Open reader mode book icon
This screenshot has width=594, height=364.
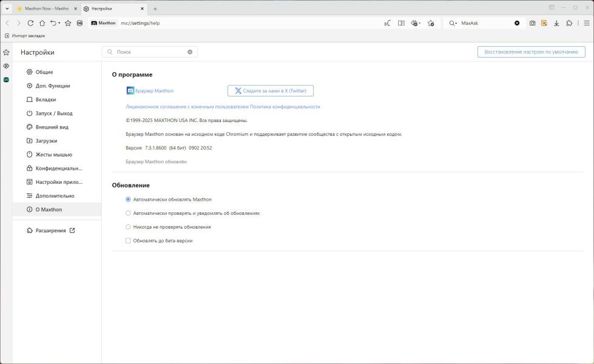coord(401,23)
